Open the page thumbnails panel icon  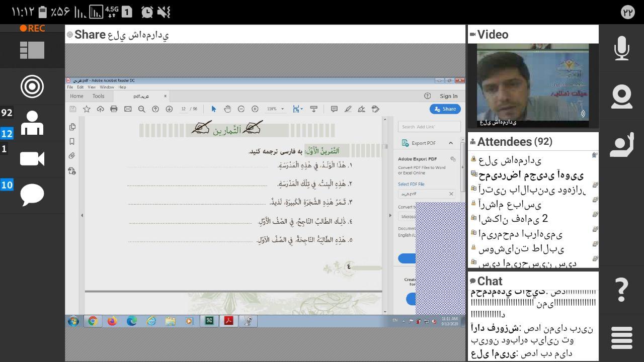point(72,127)
